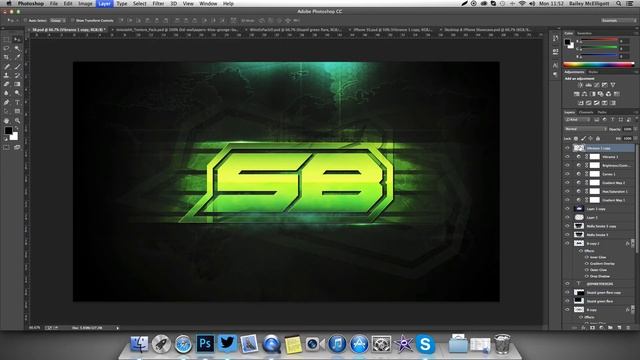Open the Window menu
This screenshot has width=640, height=360.
click(x=208, y=3)
